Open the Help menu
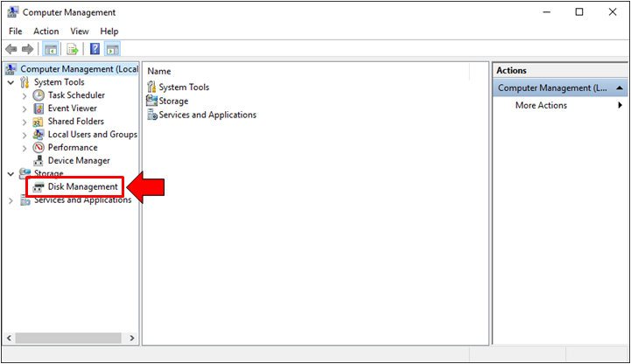Image resolution: width=631 pixels, height=364 pixels. pyautogui.click(x=109, y=31)
